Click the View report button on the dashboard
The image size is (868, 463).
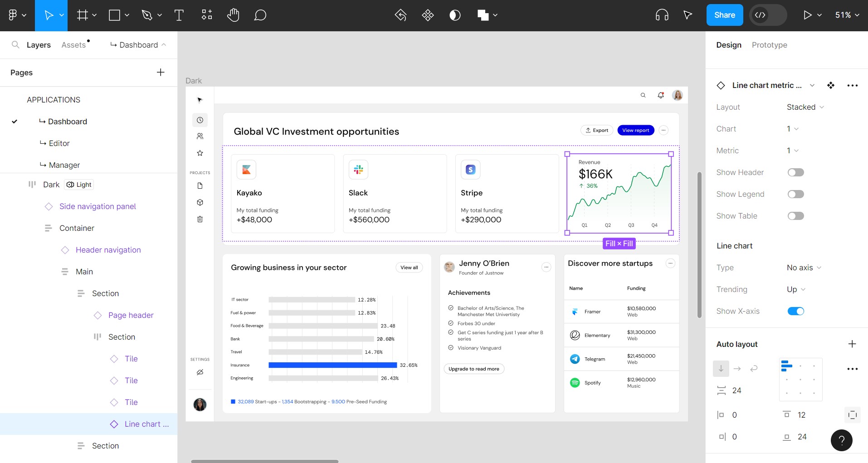point(636,130)
